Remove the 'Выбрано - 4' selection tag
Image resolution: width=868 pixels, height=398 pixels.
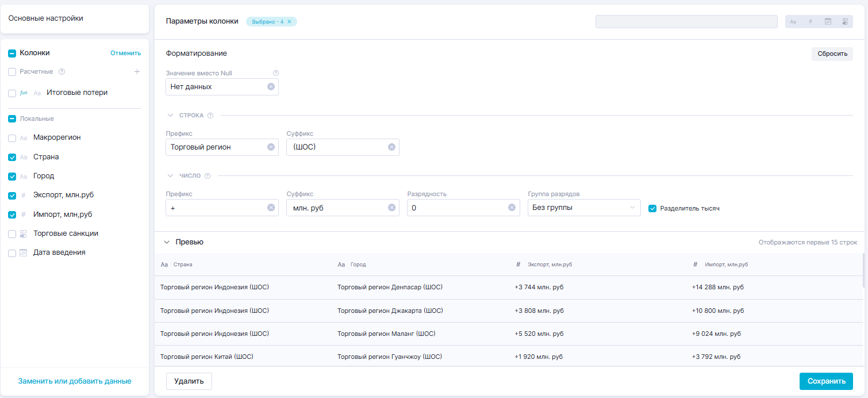[290, 22]
